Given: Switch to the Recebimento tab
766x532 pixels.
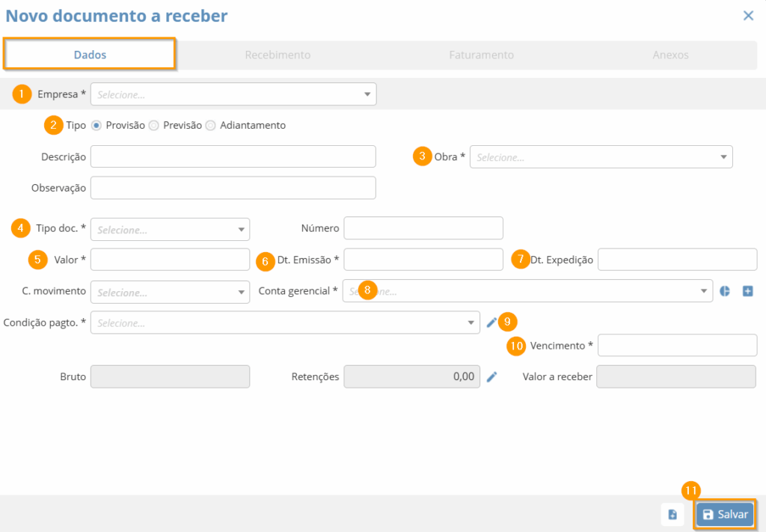Looking at the screenshot, I should [278, 55].
